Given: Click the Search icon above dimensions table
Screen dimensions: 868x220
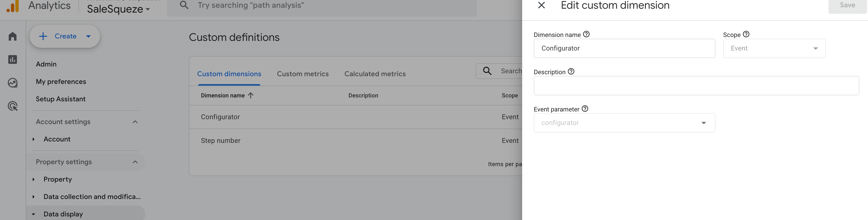Looking at the screenshot, I should (x=487, y=71).
